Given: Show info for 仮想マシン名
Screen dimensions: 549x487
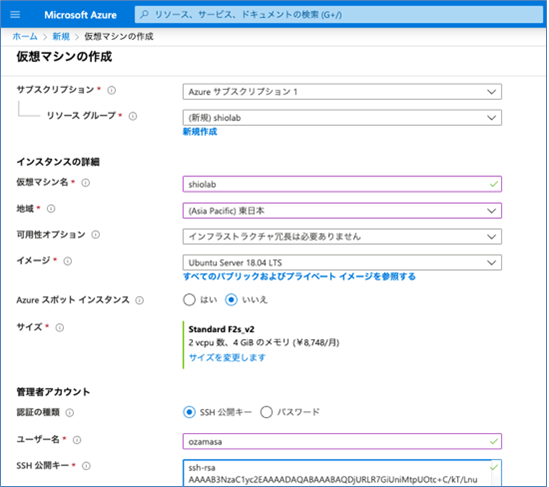Looking at the screenshot, I should click(x=85, y=183).
